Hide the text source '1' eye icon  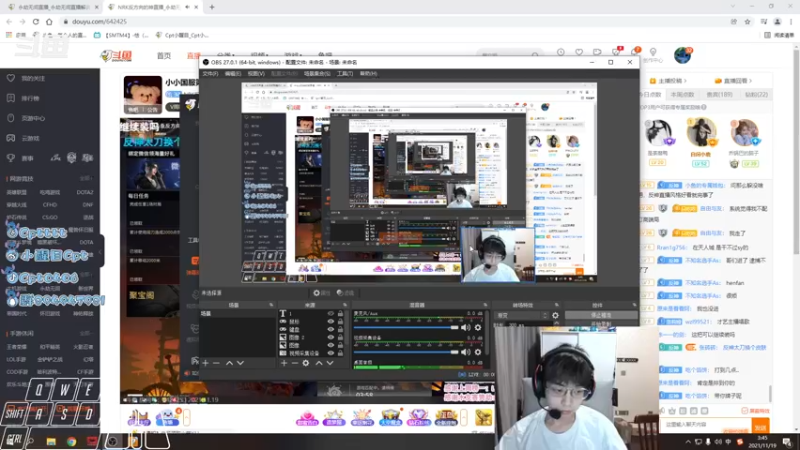tap(331, 314)
